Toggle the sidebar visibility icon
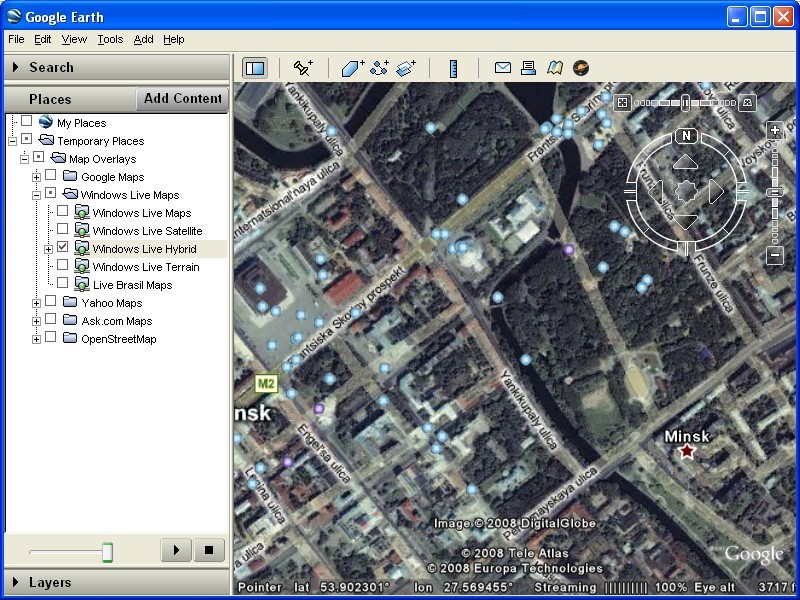Screen dimensions: 800x600 (x=254, y=67)
